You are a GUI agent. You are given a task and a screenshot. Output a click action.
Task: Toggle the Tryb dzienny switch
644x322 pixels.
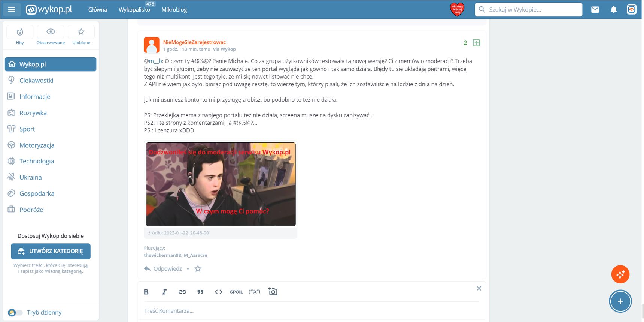pos(15,312)
